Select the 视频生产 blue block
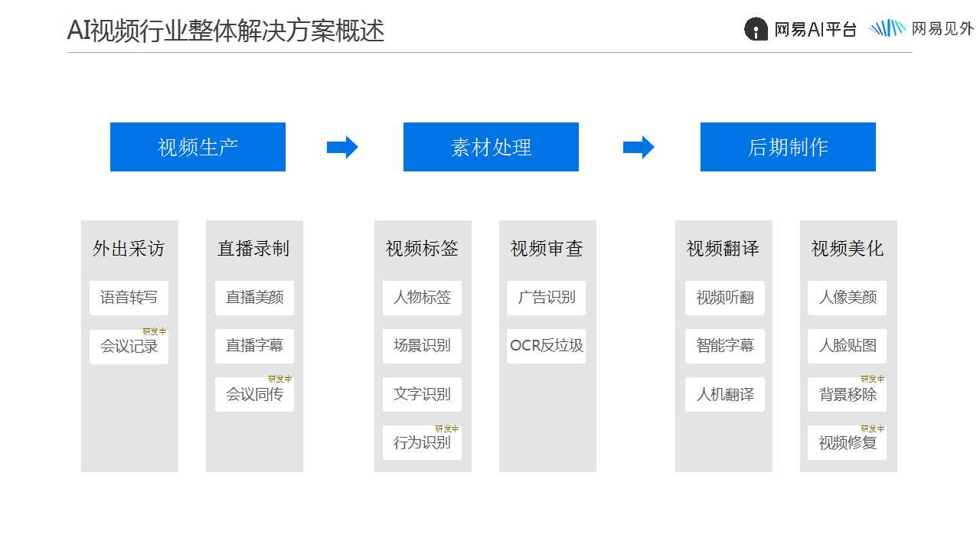The height and width of the screenshot is (551, 980). coord(198,147)
